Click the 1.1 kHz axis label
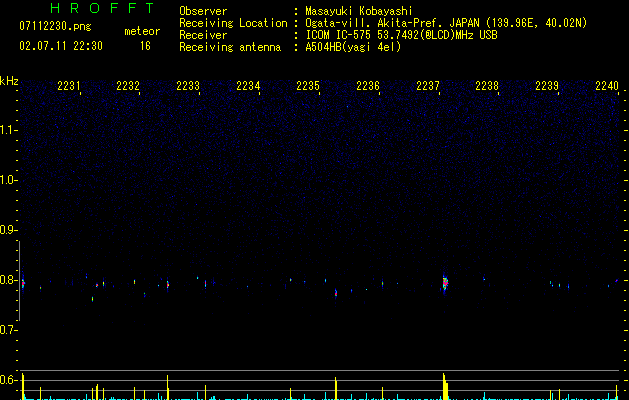Screen dimensions: 629x400 point(8,130)
